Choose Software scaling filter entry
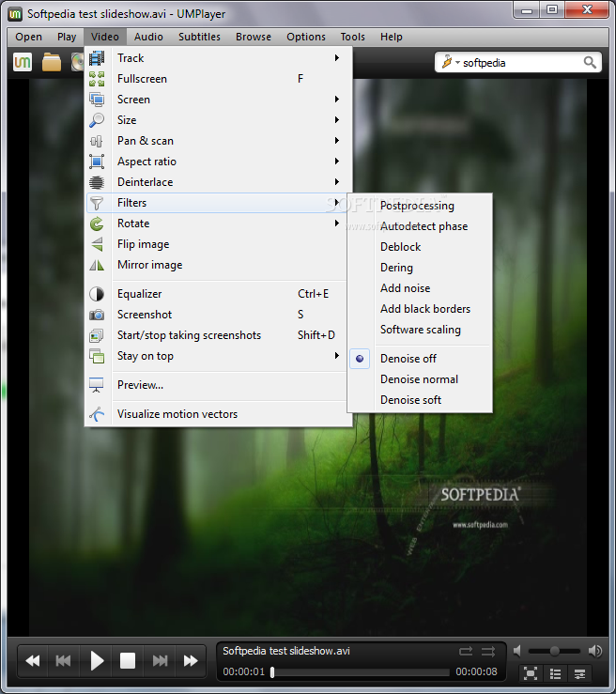 [x=420, y=330]
